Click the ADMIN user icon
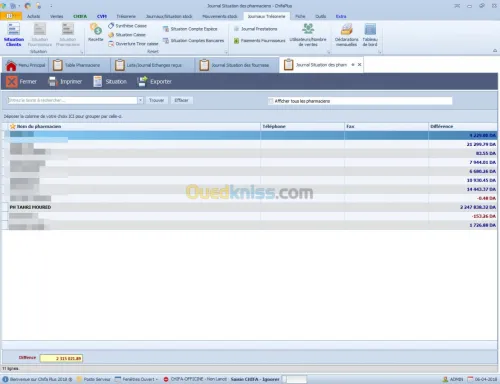Screen dimensions: 500x384 pos(445,379)
